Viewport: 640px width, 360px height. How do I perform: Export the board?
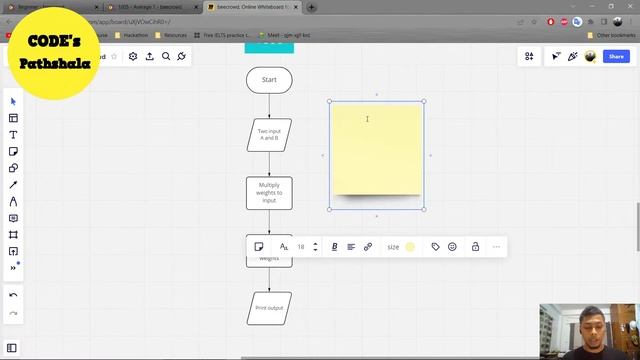tap(149, 56)
